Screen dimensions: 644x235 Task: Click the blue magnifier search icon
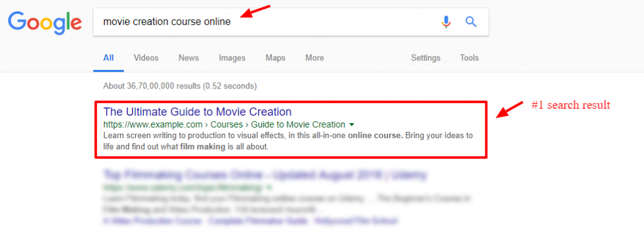coord(470,22)
